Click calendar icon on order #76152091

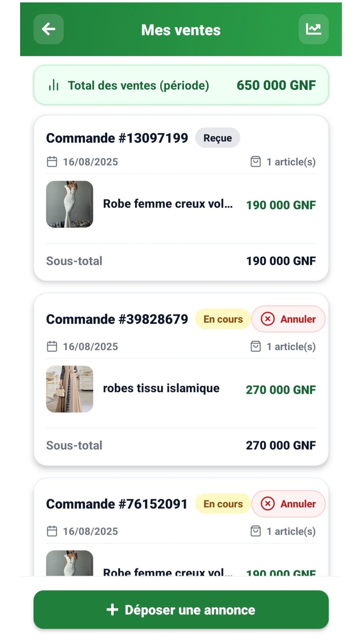[52, 531]
